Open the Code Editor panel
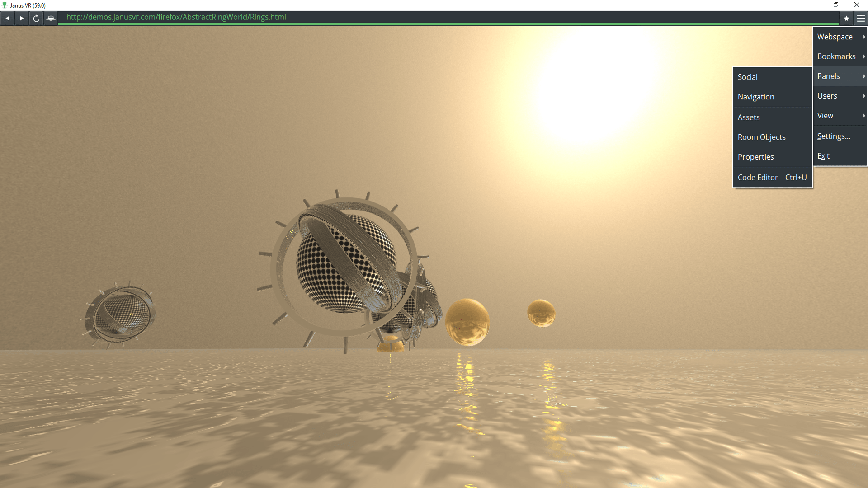Image resolution: width=868 pixels, height=488 pixels. click(x=758, y=177)
